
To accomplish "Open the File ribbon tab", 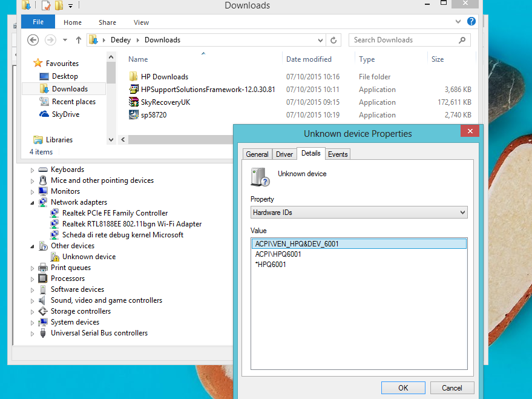I will tap(38, 22).
